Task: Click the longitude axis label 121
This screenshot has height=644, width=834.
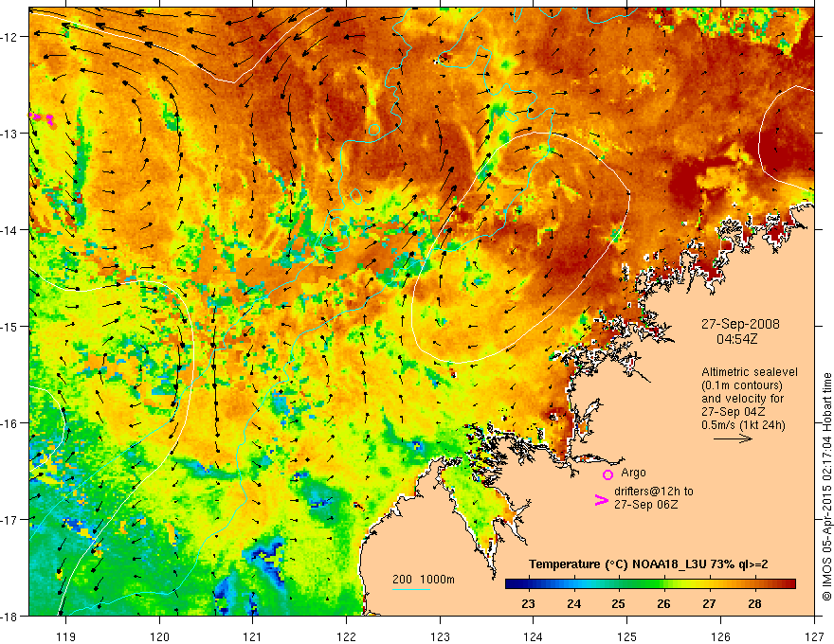Action: click(x=253, y=636)
